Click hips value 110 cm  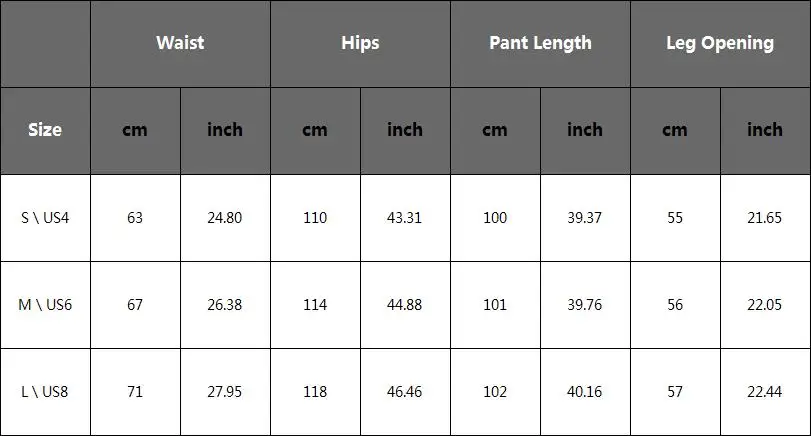(x=315, y=218)
